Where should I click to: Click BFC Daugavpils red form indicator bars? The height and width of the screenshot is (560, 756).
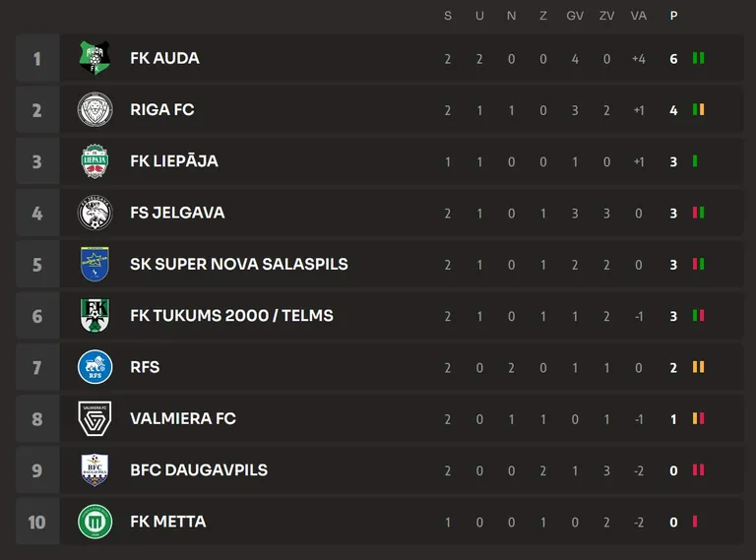pos(699,469)
